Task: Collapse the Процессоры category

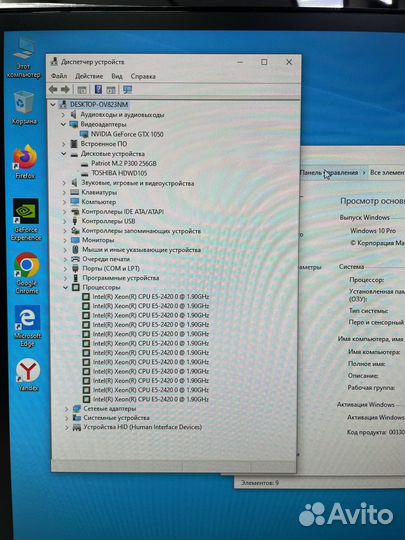Action: tap(66, 287)
